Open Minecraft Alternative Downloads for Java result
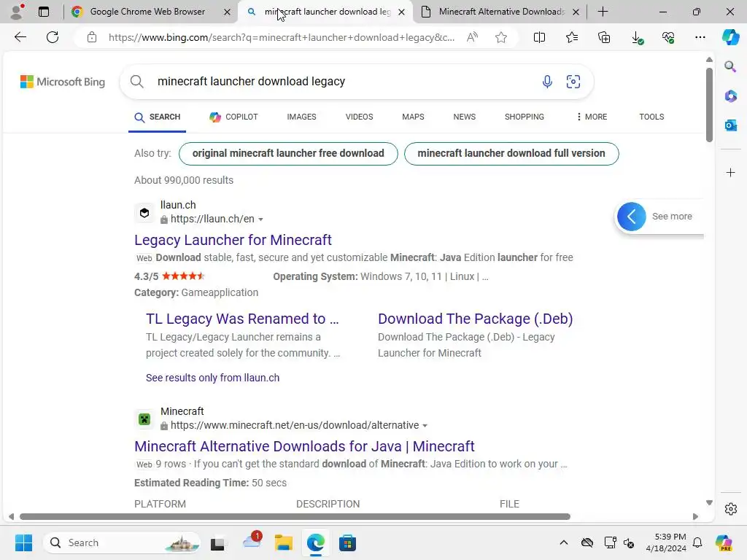The height and width of the screenshot is (560, 747). pos(304,446)
